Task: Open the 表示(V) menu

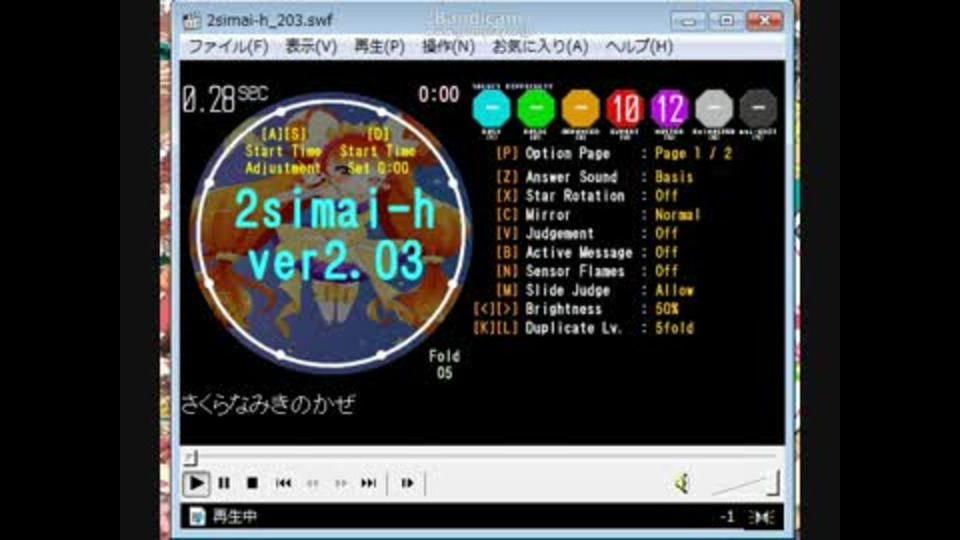Action: pos(311,47)
